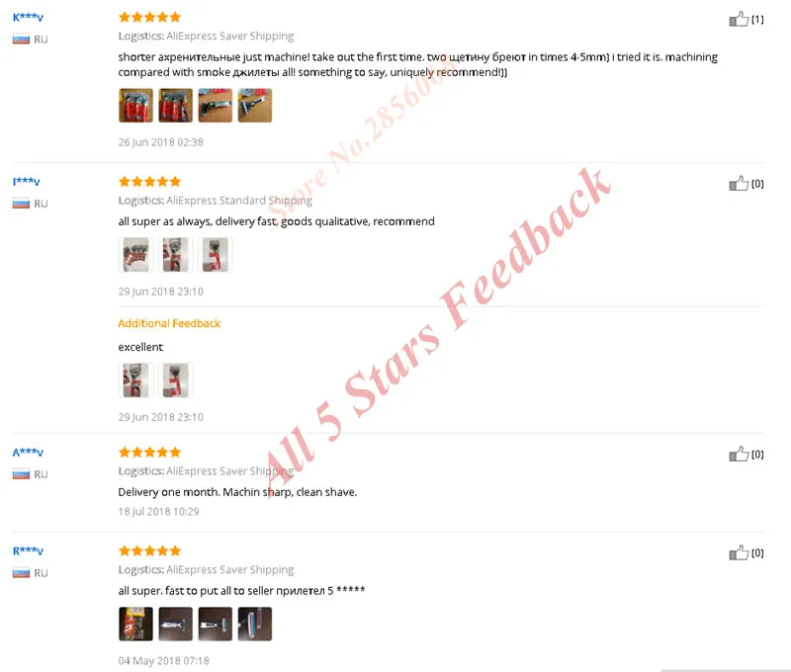Screen dimensions: 791x672
Task: Open last razor photo in R***v's review
Action: coord(255,625)
